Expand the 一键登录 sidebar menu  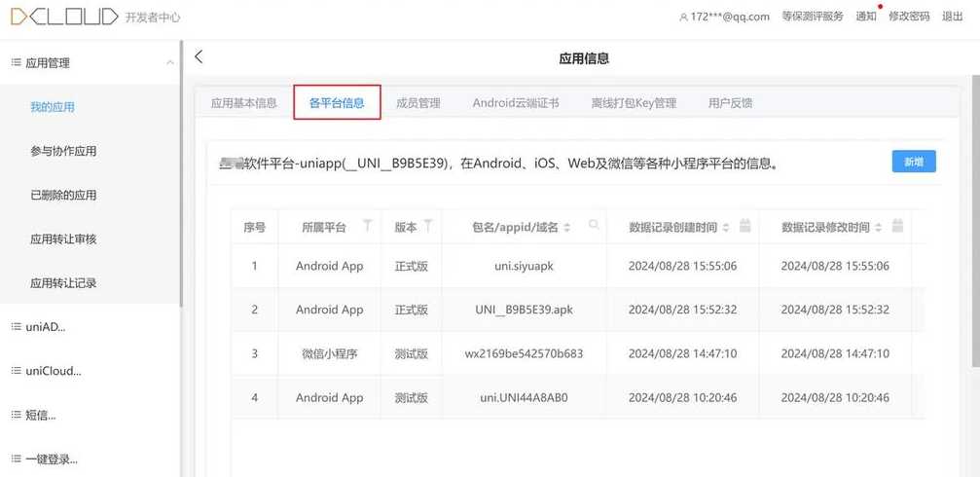click(x=90, y=459)
